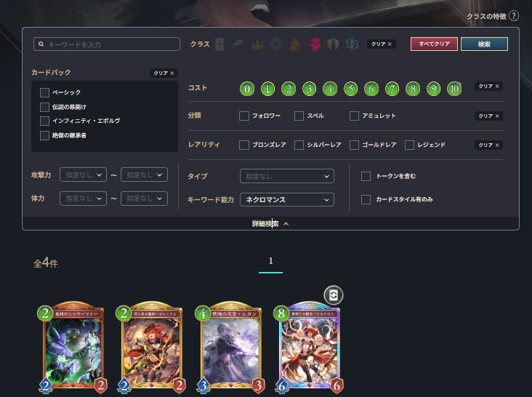532x397 pixels.
Task: Select the dragon head class icon
Action: 295,44
